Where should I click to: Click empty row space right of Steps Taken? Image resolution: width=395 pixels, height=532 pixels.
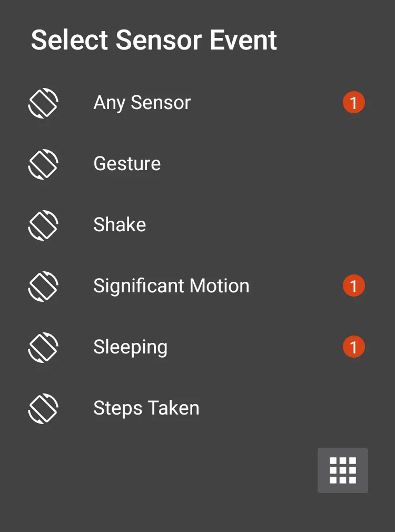(284, 408)
